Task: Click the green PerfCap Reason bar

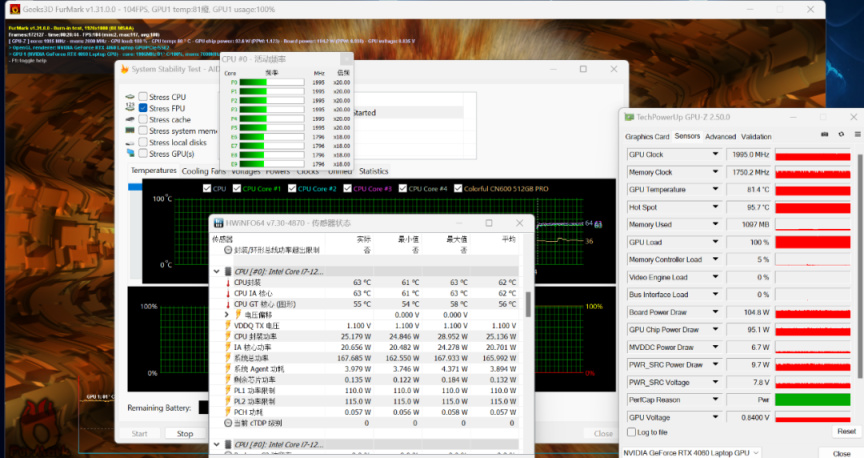Action: (813, 400)
